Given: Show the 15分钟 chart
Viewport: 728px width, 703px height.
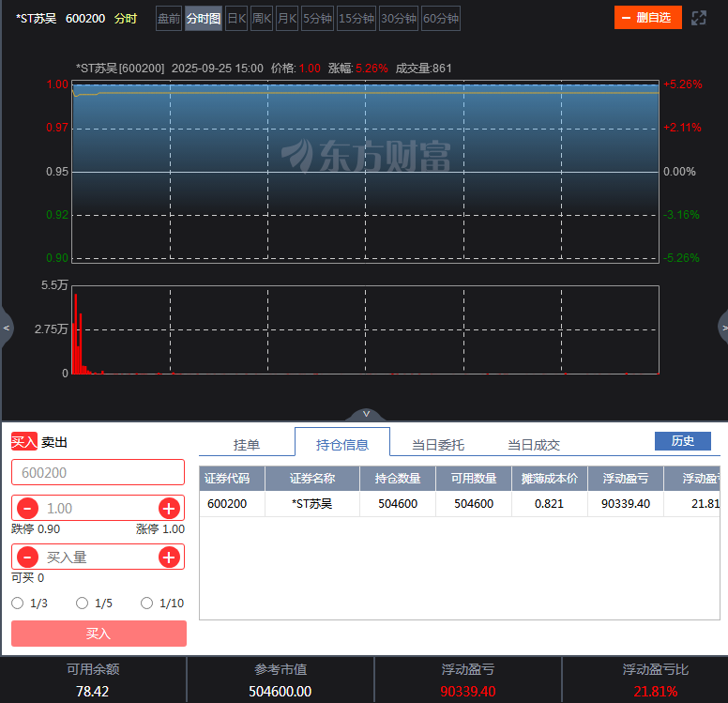Looking at the screenshot, I should point(356,19).
